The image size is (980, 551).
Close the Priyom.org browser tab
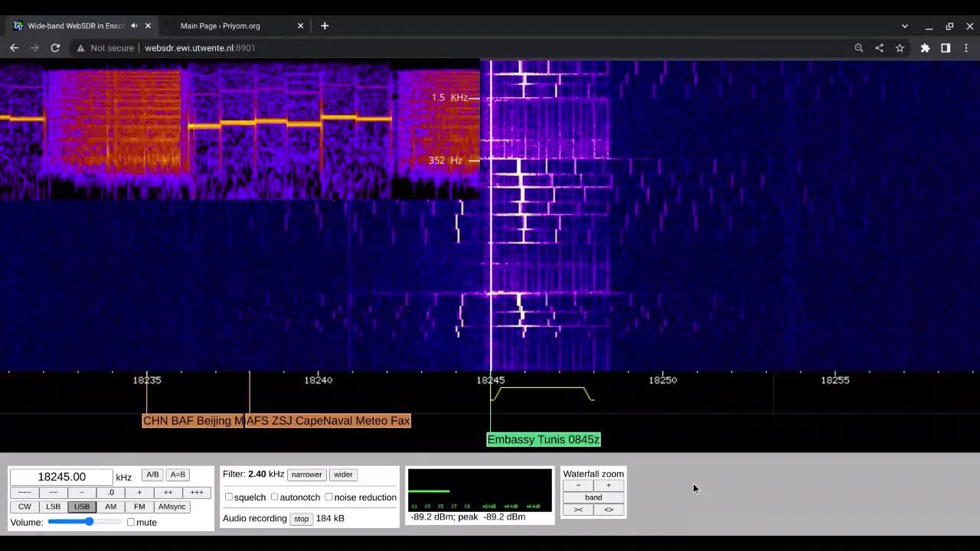(x=300, y=26)
